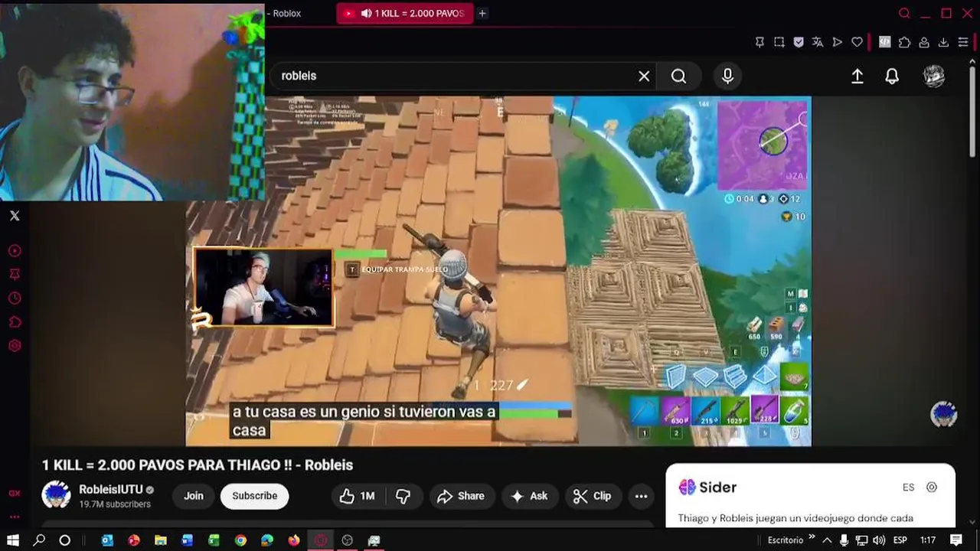Open OBS Studio from the taskbar
980x551 pixels.
(347, 540)
